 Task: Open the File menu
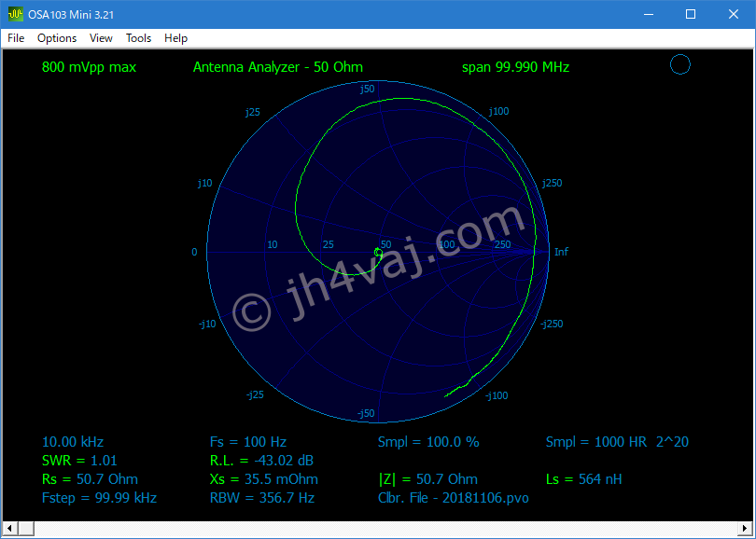pos(16,38)
